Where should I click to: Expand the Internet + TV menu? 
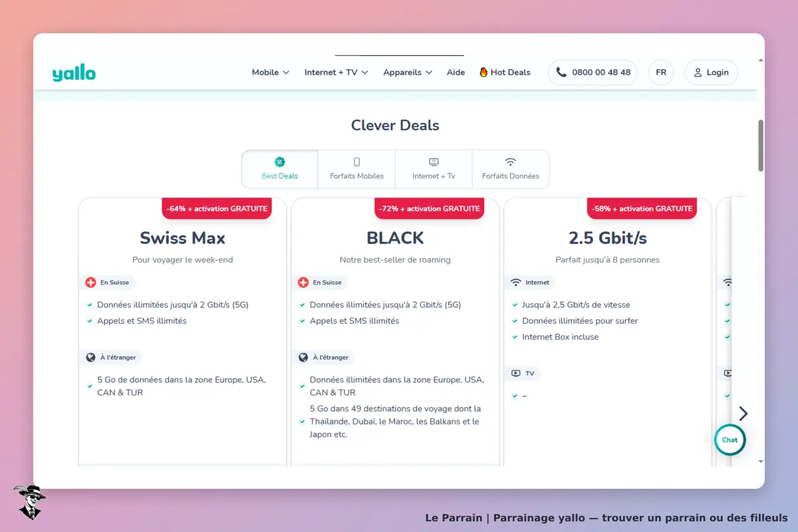[336, 72]
